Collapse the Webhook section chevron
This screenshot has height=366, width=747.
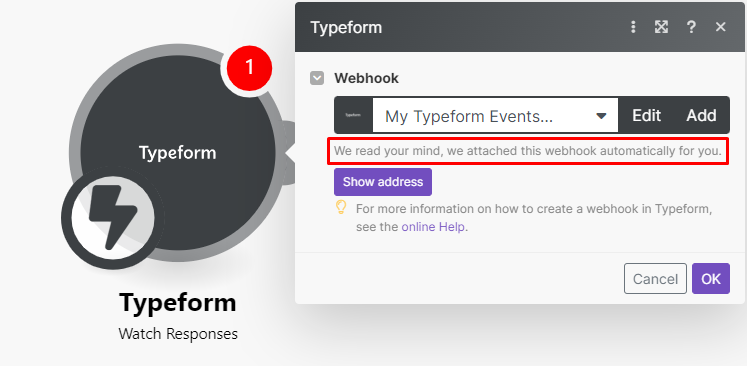[x=317, y=78]
